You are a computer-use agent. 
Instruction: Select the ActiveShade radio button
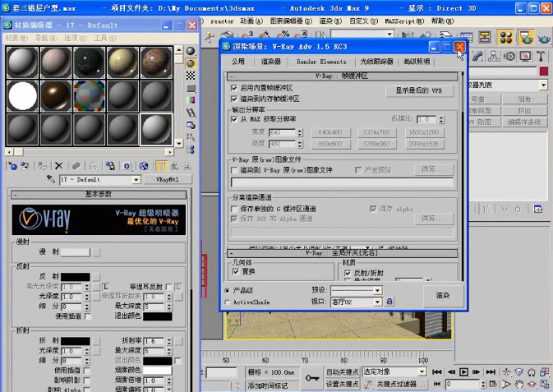(x=227, y=302)
